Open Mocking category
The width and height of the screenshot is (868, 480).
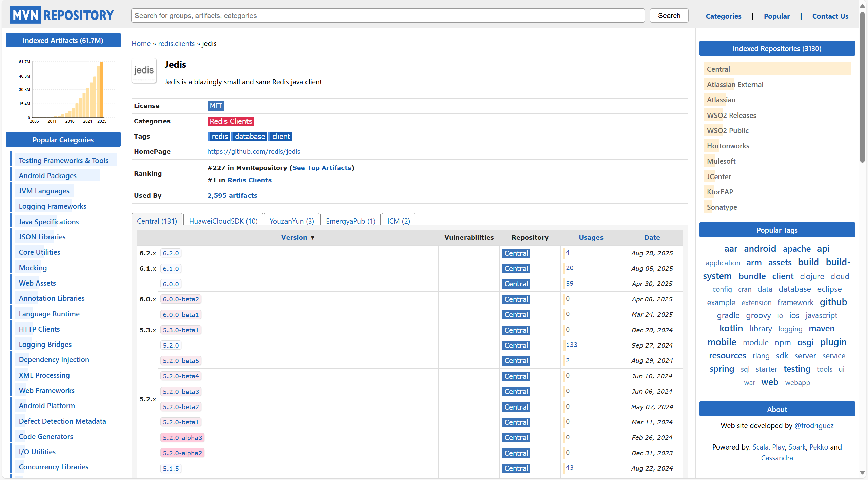(x=33, y=268)
